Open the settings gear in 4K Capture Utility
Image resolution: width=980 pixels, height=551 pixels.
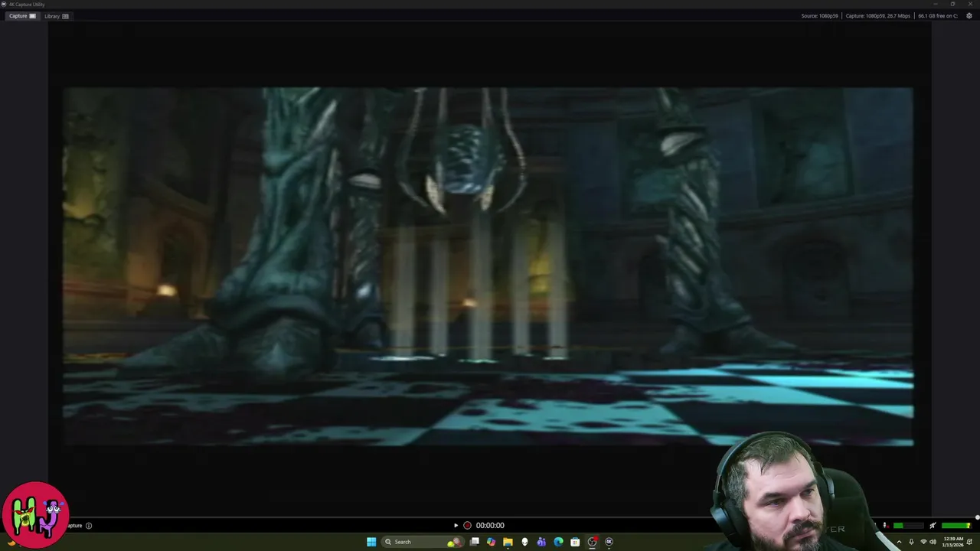click(x=969, y=16)
